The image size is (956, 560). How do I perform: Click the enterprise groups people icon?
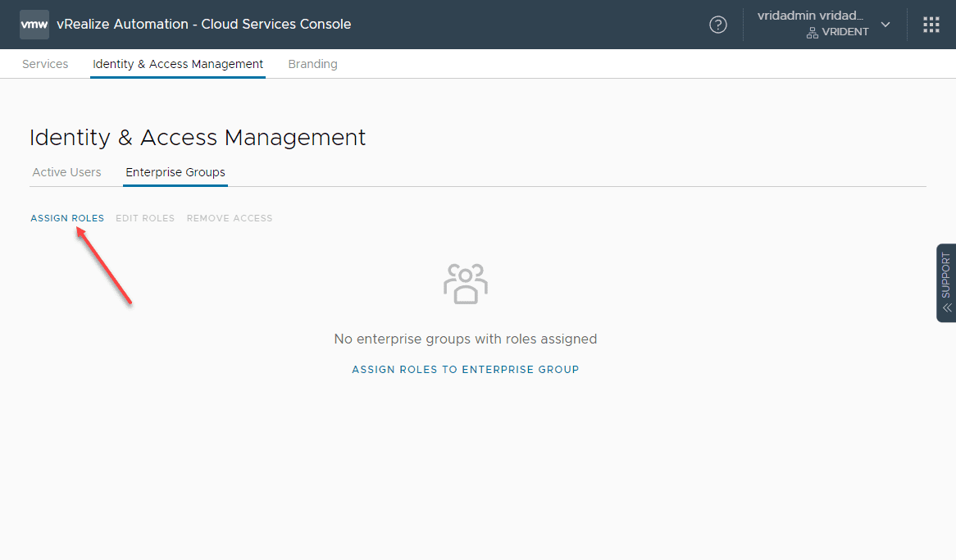click(466, 284)
